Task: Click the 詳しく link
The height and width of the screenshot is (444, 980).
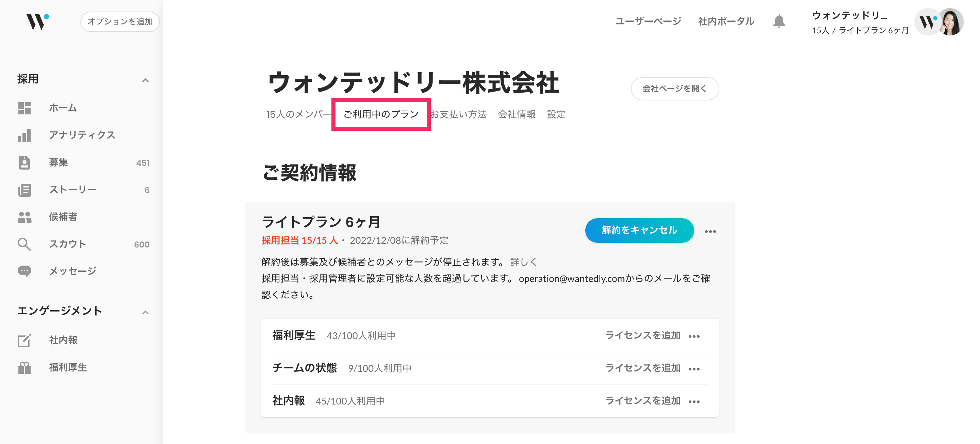Action: pyautogui.click(x=524, y=262)
